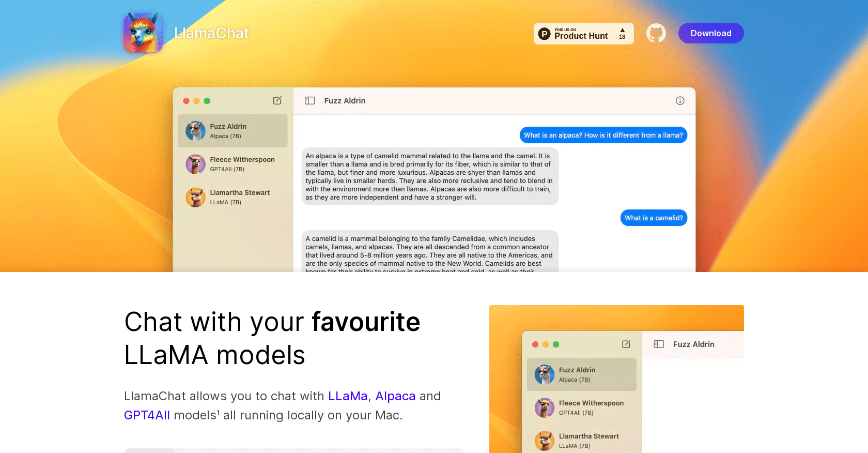Toggle the sidebar icon next to Fuzz Aldrin
868x453 pixels.
pyautogui.click(x=310, y=101)
